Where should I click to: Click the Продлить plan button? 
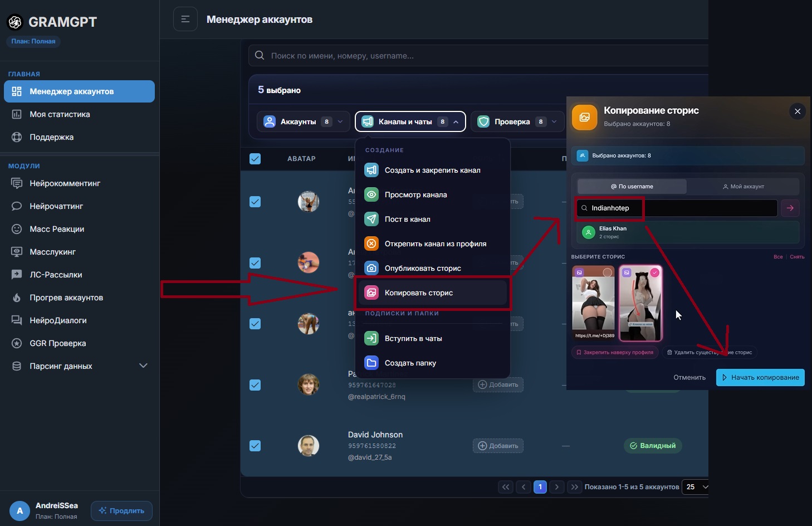pos(121,510)
